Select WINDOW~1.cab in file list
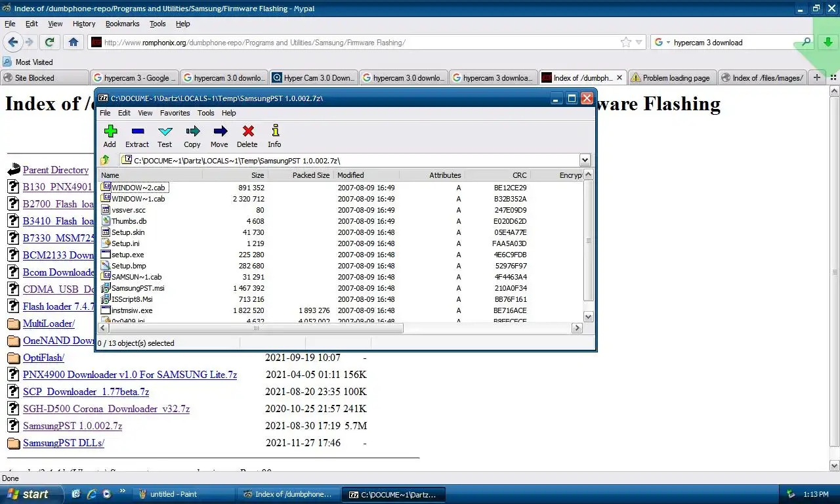 138,199
